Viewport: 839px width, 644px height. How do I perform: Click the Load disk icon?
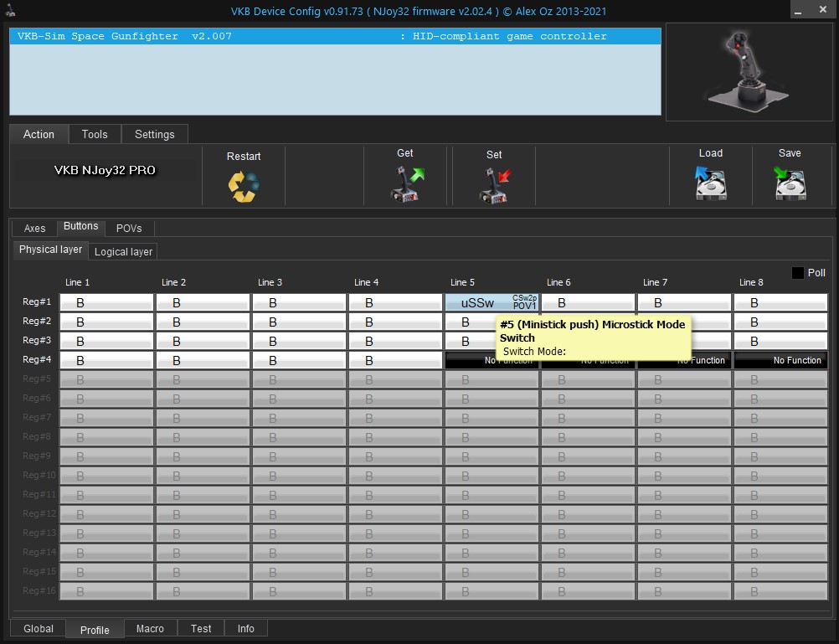pos(710,183)
